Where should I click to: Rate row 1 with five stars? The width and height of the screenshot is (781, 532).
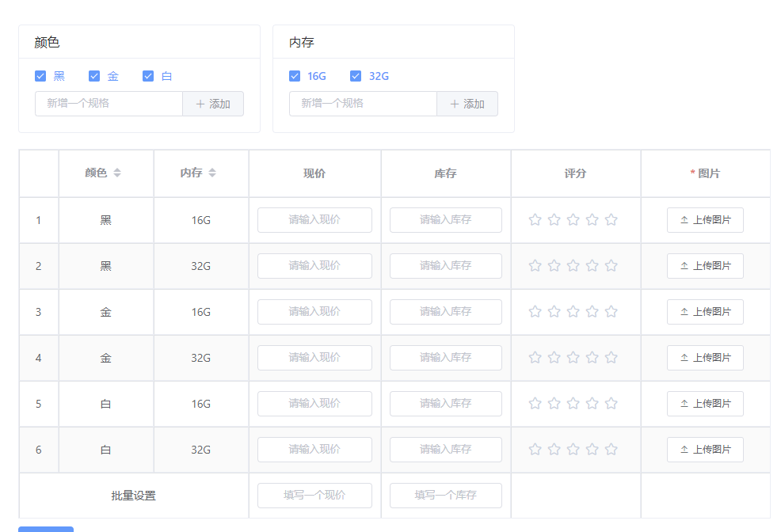click(x=611, y=219)
